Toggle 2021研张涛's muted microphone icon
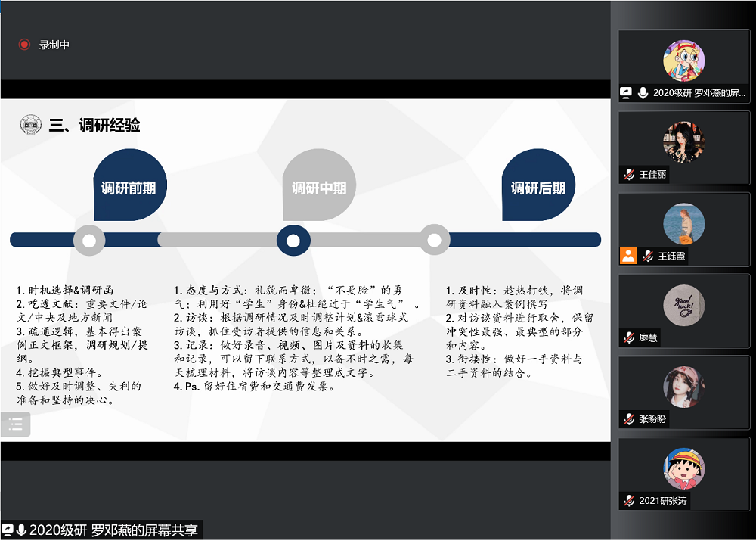The width and height of the screenshot is (756, 541). click(628, 501)
